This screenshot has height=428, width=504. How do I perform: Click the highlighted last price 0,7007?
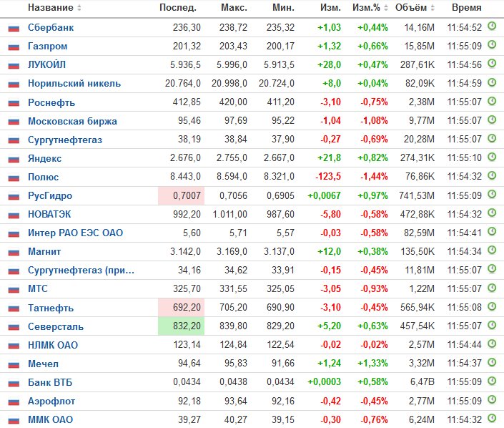(181, 195)
